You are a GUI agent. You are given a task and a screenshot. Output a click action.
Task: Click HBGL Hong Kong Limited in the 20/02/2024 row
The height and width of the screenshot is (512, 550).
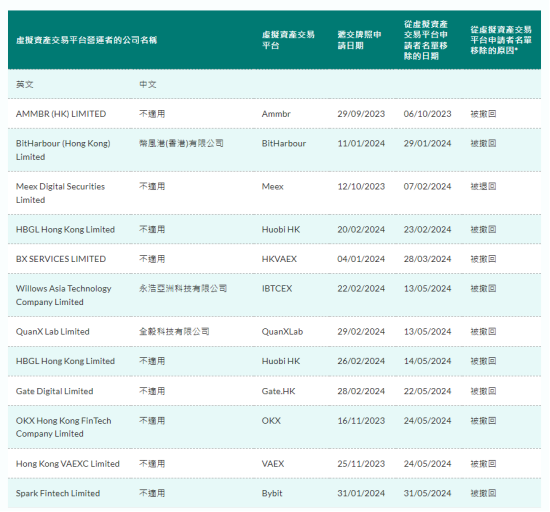(x=65, y=229)
